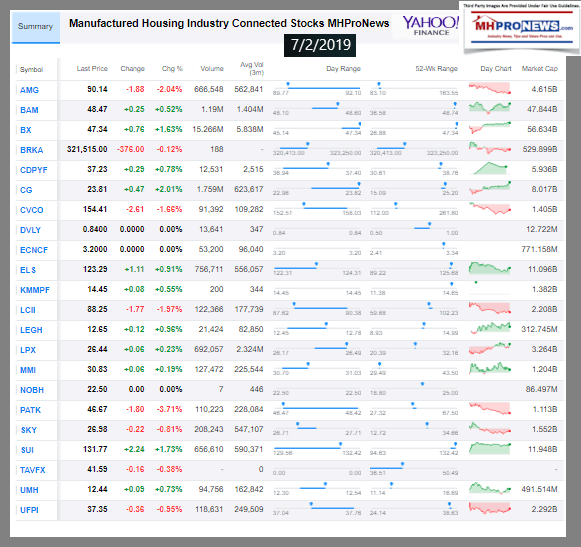581x547 pixels.
Task: Sort by Avg Vol (3m) column header
Action: click(252, 69)
